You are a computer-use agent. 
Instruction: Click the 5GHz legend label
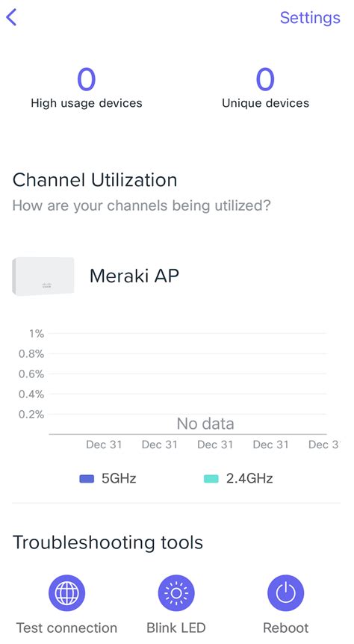(119, 478)
